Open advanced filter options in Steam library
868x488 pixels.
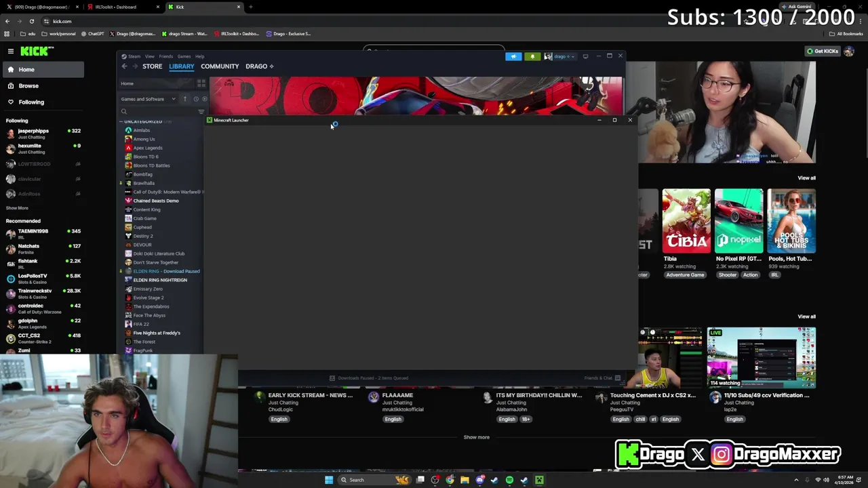tap(201, 111)
